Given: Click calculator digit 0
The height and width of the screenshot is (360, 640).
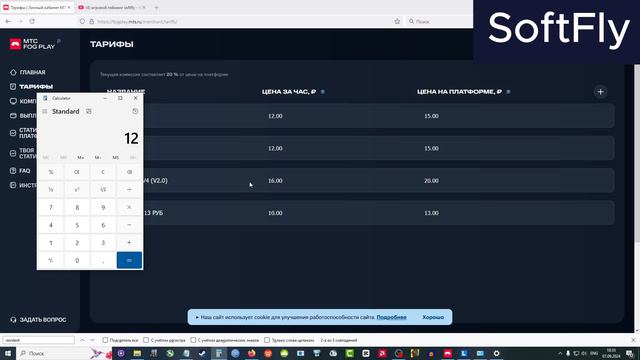Looking at the screenshot, I should tap(77, 260).
